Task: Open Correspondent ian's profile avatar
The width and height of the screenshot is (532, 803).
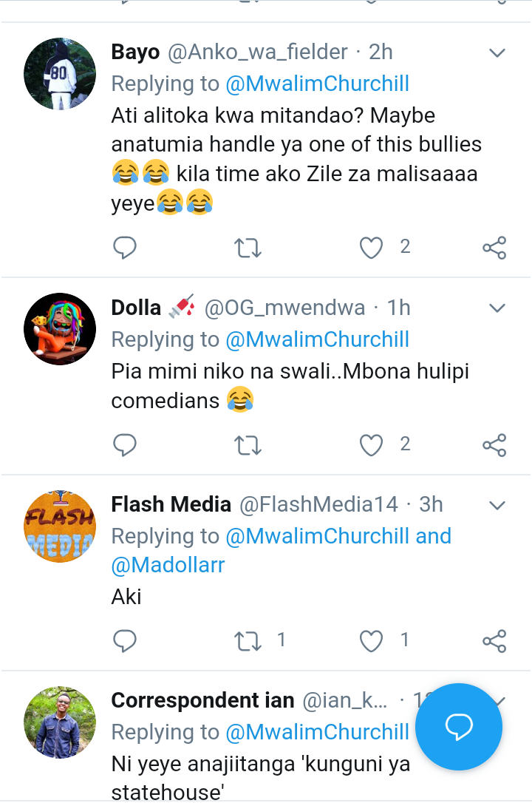Action: click(x=61, y=722)
